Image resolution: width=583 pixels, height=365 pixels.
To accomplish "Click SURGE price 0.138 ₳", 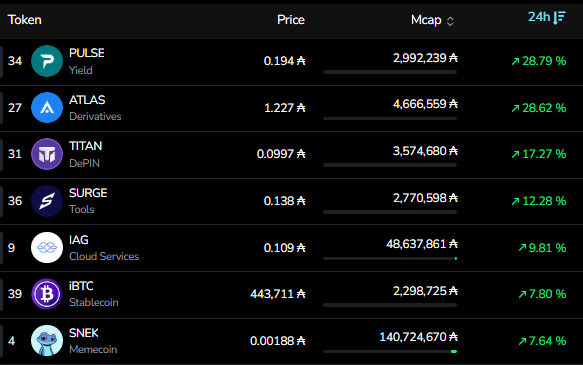I will pyautogui.click(x=284, y=201).
